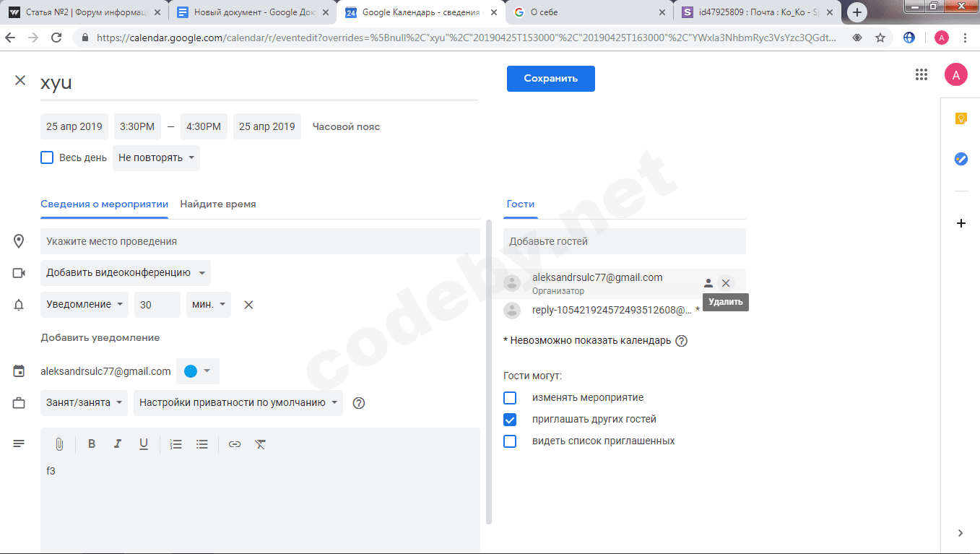Toggle italic formatting in description
The height and width of the screenshot is (554, 980).
(118, 444)
